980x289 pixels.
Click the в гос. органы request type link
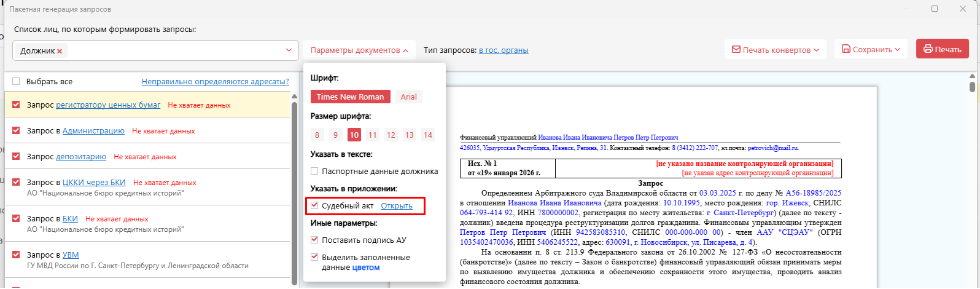click(504, 50)
